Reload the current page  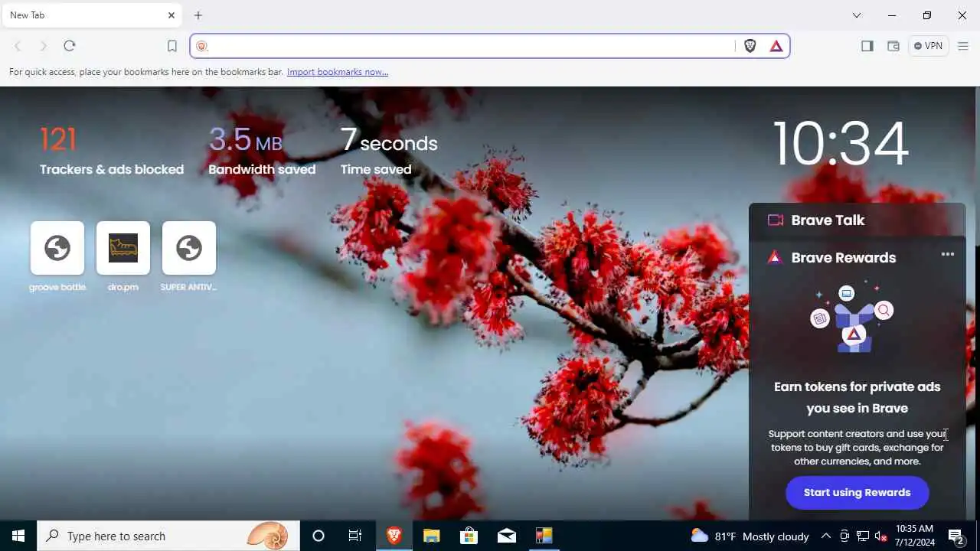70,46
